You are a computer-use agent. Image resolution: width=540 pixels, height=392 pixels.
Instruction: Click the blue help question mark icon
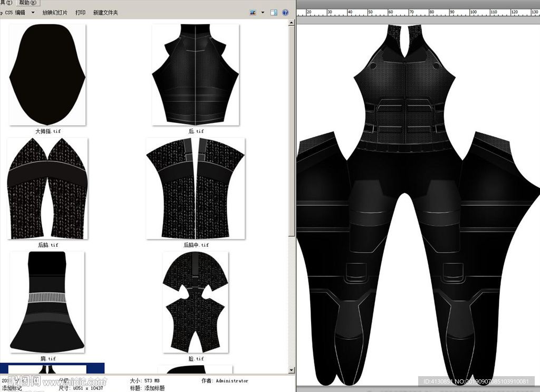click(285, 12)
